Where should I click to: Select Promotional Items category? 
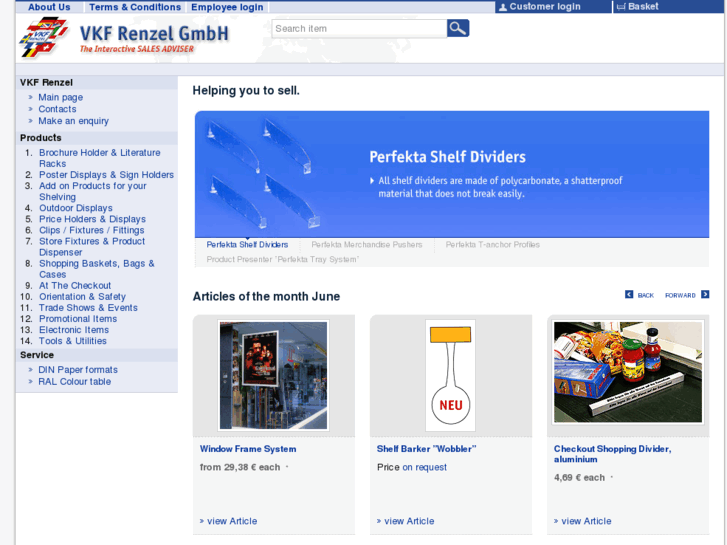[x=78, y=319]
